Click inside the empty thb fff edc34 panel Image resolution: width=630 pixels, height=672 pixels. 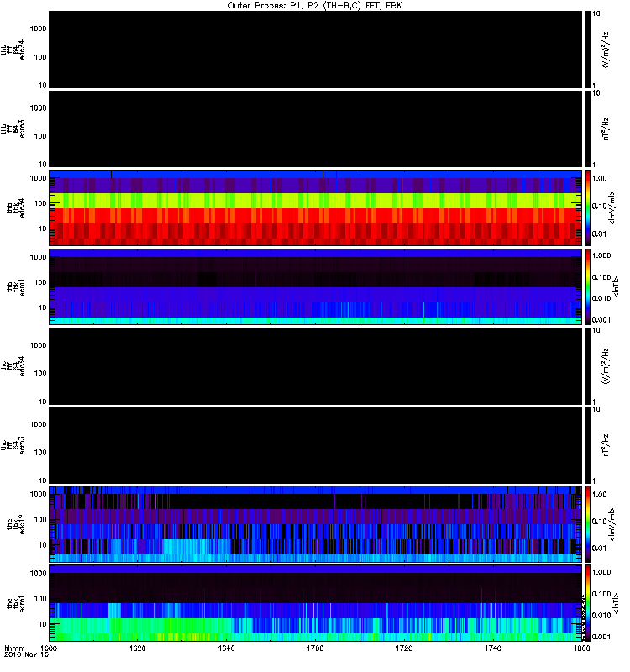(x=315, y=50)
